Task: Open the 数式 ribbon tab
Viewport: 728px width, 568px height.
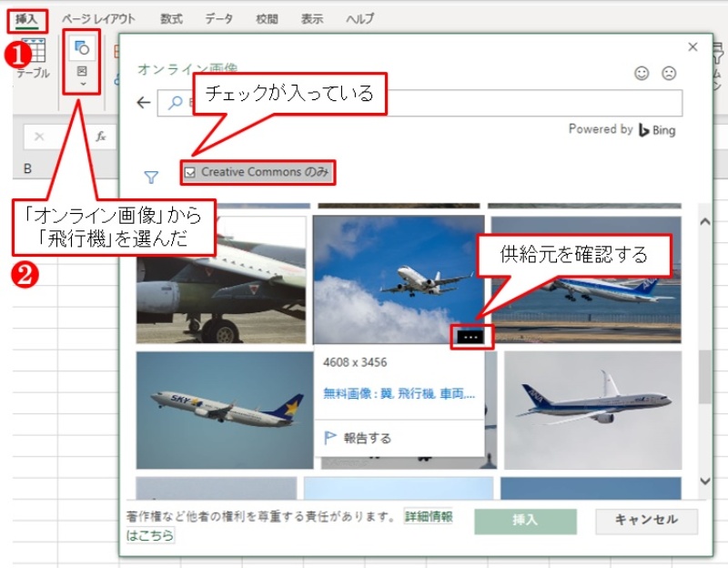Action: pyautogui.click(x=170, y=18)
